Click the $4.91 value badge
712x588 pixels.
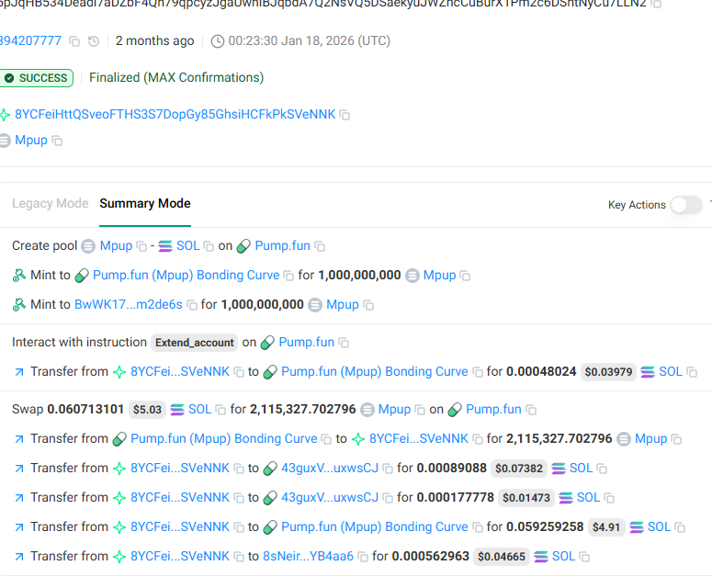point(606,527)
